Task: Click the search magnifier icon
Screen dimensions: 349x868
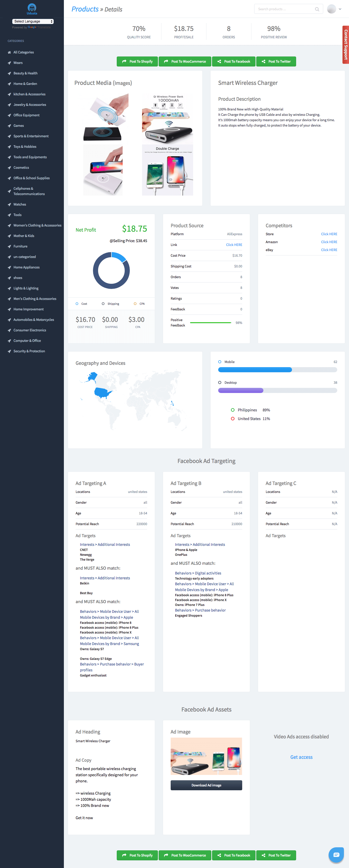Action: pos(317,9)
